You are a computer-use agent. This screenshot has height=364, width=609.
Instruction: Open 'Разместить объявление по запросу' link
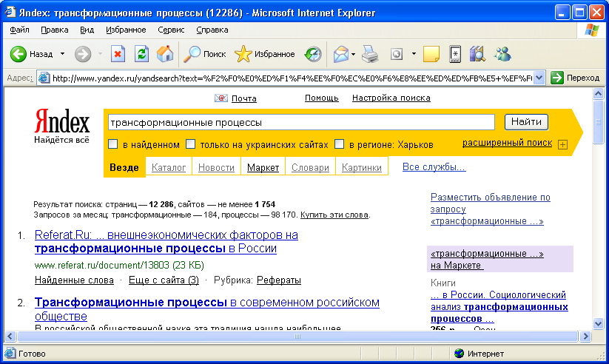pyautogui.click(x=490, y=209)
